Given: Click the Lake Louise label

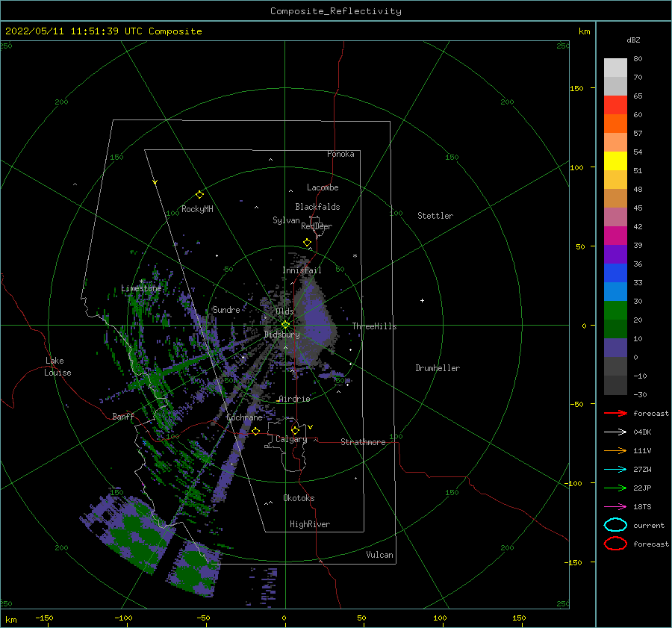Looking at the screenshot, I should 57,367.
